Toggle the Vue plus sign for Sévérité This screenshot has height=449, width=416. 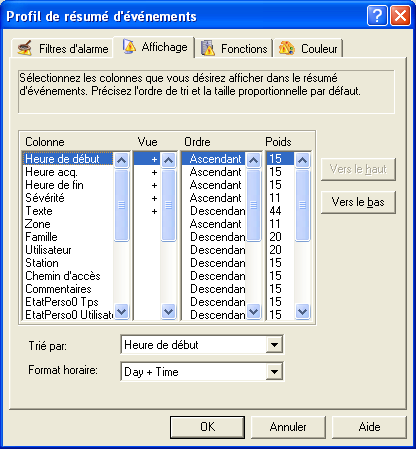pyautogui.click(x=154, y=198)
